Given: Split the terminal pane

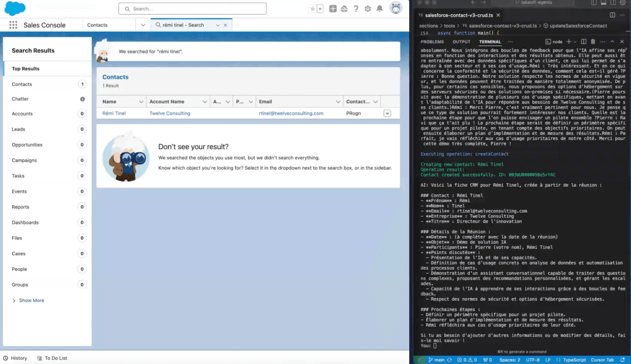Looking at the screenshot, I should tap(584, 42).
